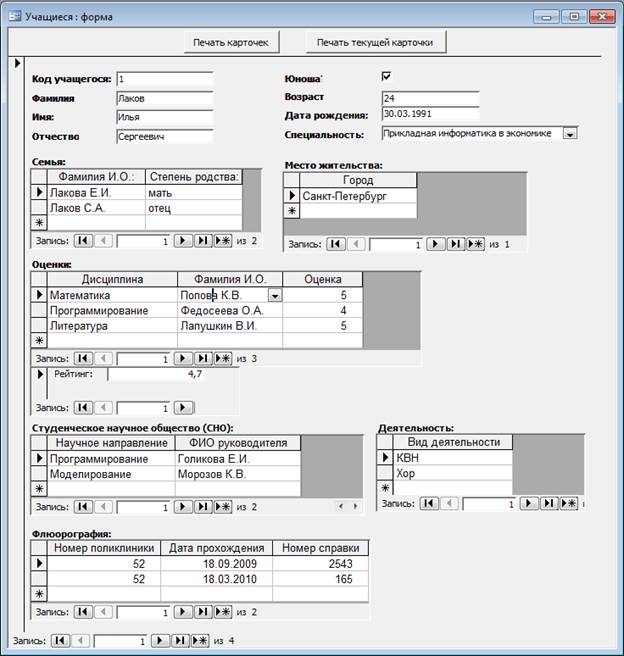Click the Отчество field with Сергеевич
Viewport: 624px width, 656px height.
pyautogui.click(x=165, y=136)
